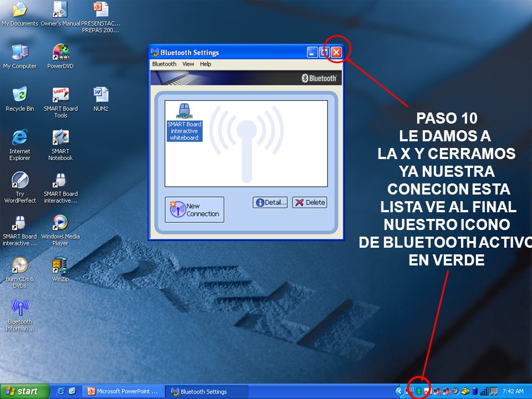Select SMART Notebook desktop icon
Image resolution: width=532 pixels, height=399 pixels.
coord(60,145)
